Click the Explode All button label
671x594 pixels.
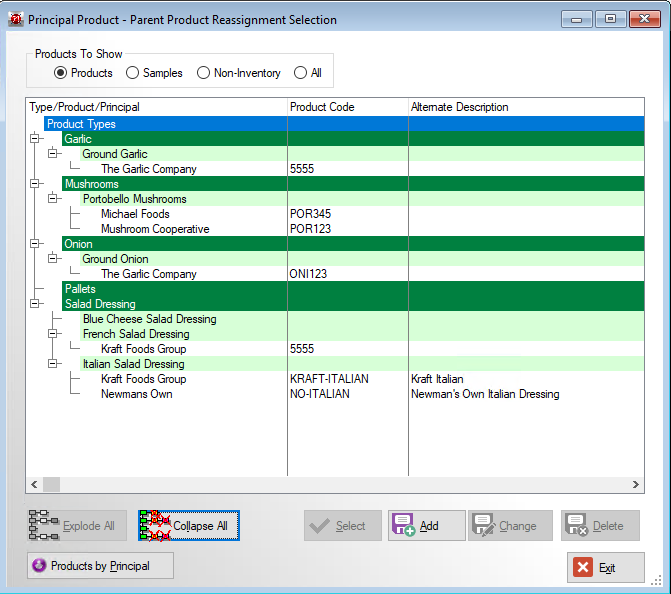coord(89,526)
